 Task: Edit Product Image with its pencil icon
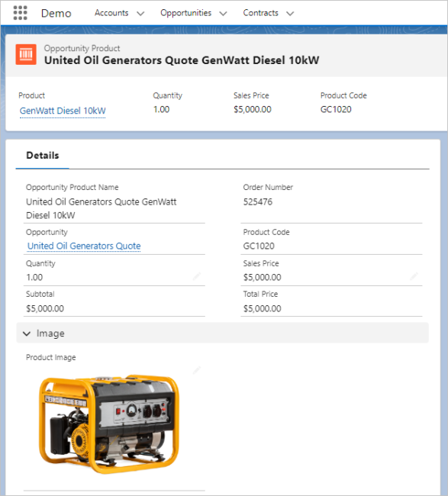197,370
